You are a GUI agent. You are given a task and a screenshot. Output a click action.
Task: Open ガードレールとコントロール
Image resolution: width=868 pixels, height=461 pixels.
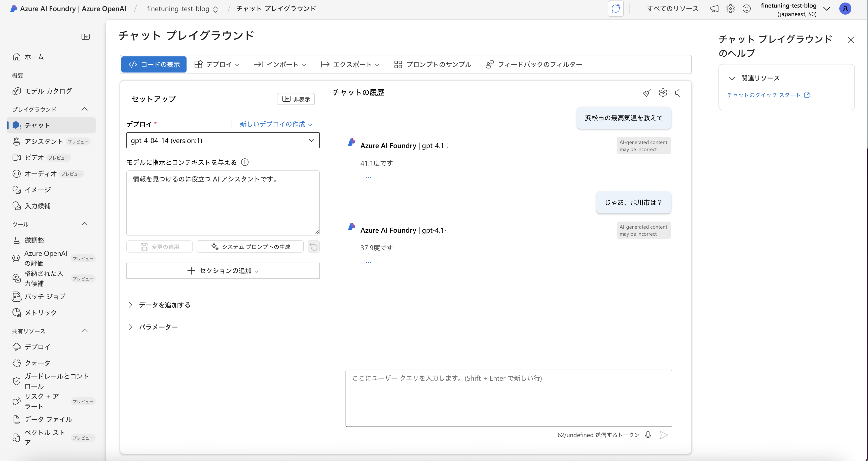tap(51, 381)
